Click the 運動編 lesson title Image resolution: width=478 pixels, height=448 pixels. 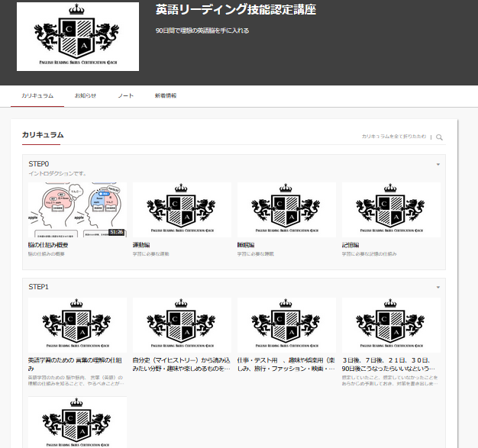[x=143, y=245]
